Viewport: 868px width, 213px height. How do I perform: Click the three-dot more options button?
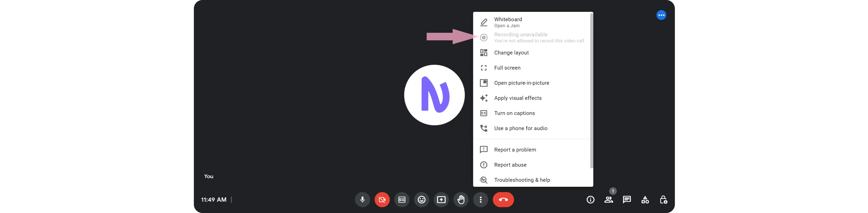click(x=480, y=199)
